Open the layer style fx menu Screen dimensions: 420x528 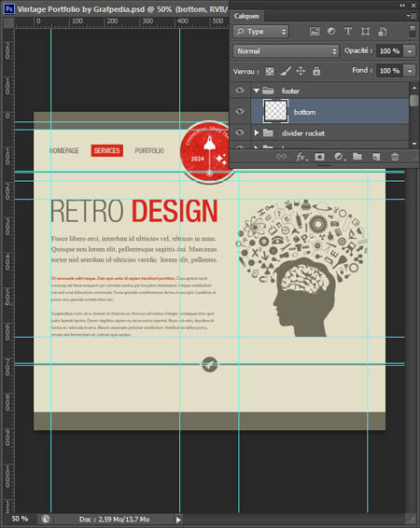tap(301, 157)
